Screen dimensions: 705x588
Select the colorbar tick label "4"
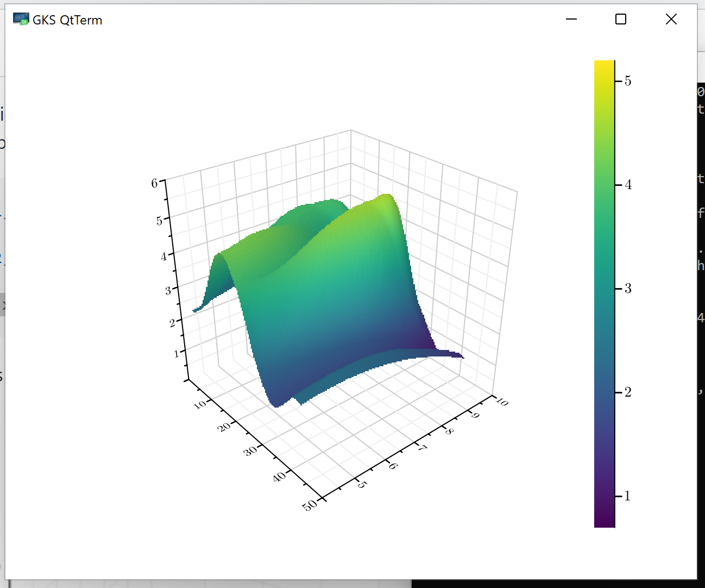click(x=628, y=185)
